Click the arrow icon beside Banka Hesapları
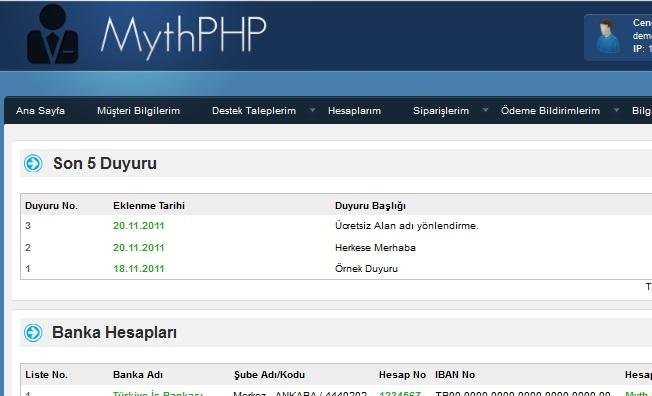Screen dimensions: 652x396 click(33, 333)
